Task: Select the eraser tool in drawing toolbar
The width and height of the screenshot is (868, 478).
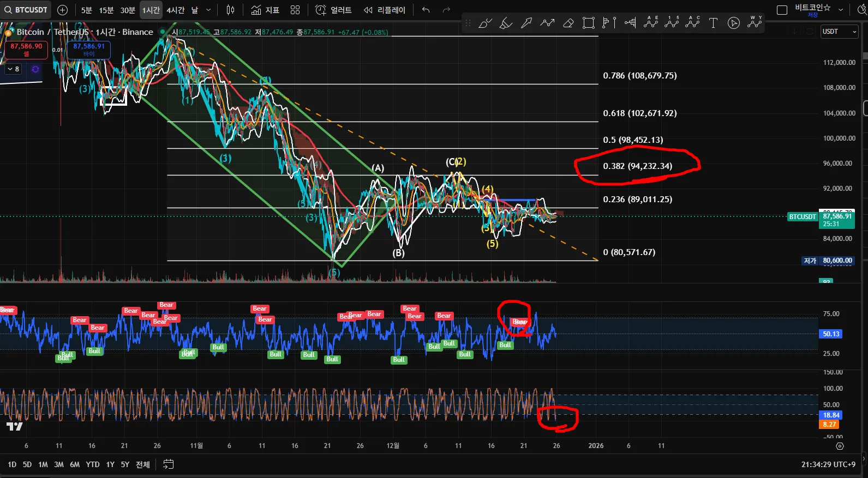Action: pos(568,23)
